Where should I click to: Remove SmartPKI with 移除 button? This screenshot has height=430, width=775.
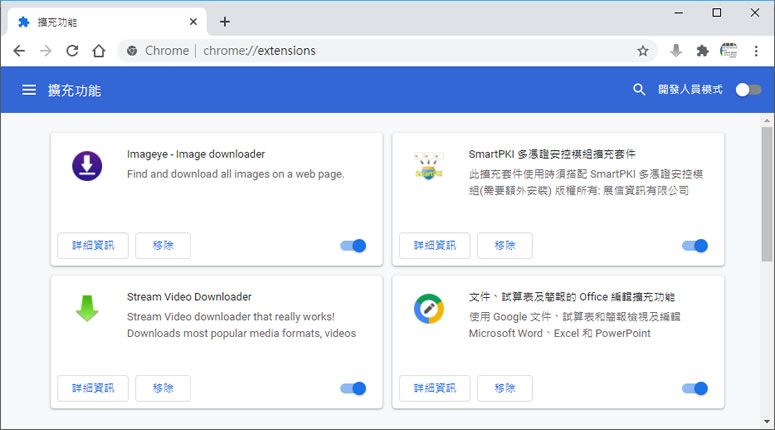(505, 245)
